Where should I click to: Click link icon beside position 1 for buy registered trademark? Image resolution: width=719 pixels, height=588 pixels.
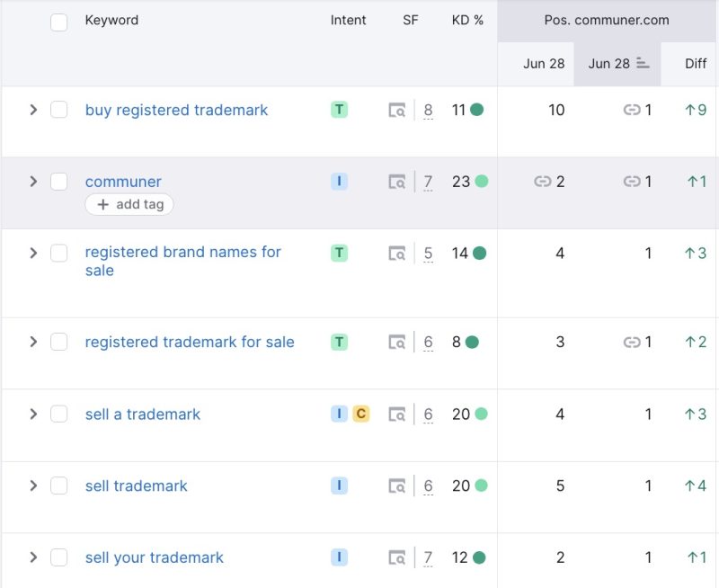(x=632, y=110)
